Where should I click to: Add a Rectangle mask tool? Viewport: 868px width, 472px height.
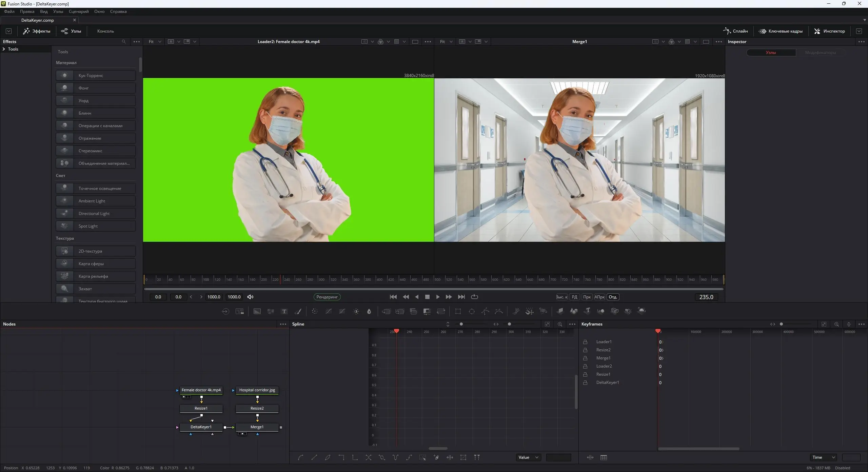pyautogui.click(x=458, y=311)
